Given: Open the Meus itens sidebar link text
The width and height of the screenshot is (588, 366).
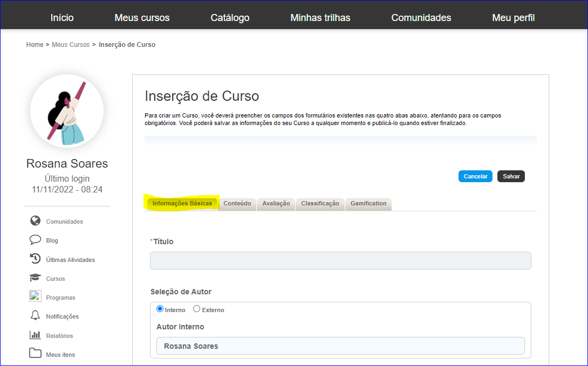Looking at the screenshot, I should 60,355.
